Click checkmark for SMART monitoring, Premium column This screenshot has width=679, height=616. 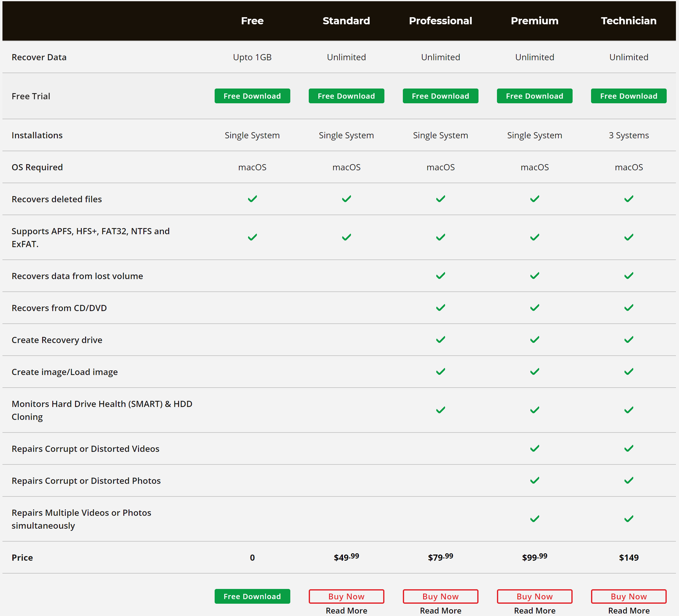534,410
